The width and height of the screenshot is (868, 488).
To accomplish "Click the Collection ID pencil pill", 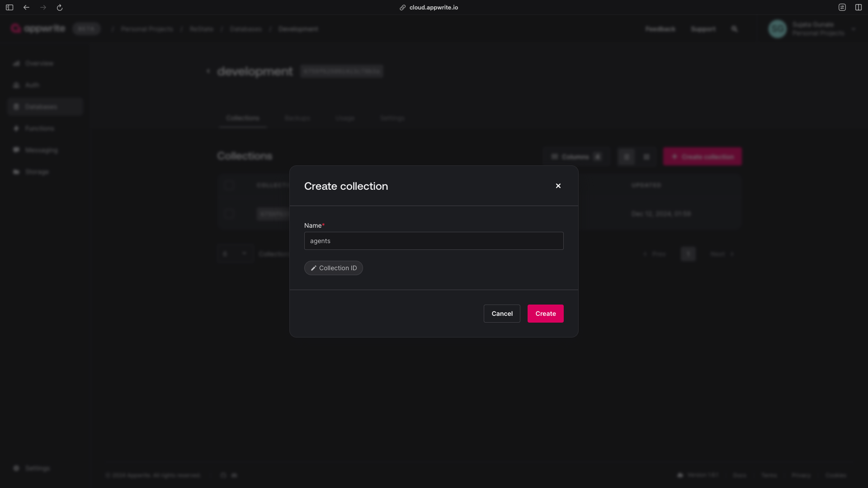I will tap(333, 268).
